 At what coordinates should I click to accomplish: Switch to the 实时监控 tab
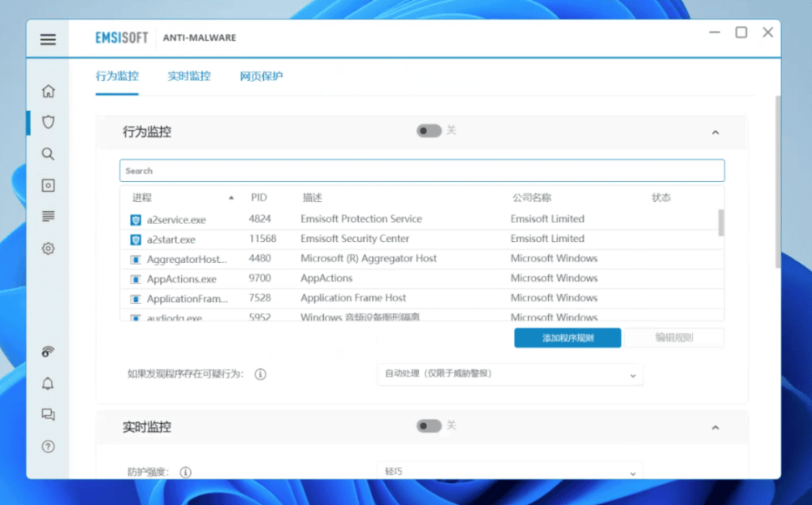point(189,76)
